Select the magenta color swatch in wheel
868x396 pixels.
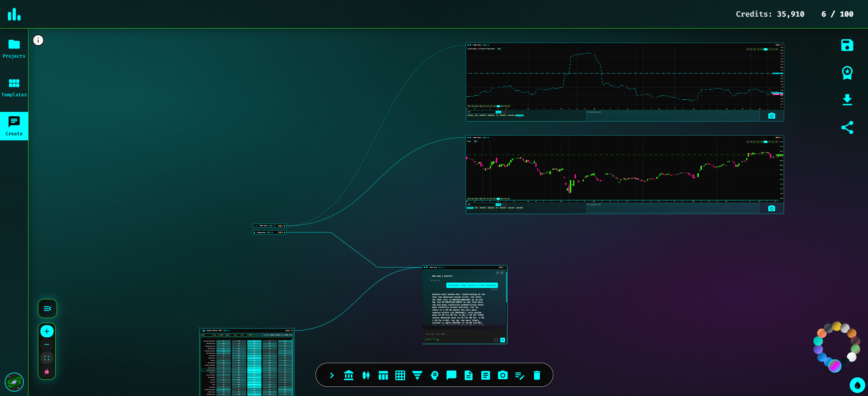834,366
